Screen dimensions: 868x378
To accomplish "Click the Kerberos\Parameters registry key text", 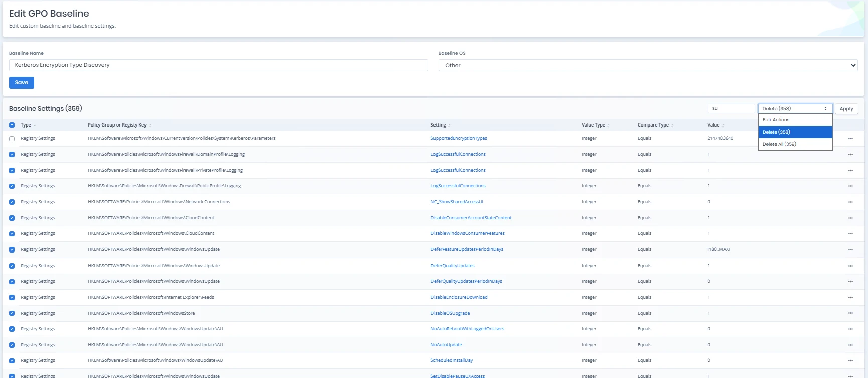I will point(182,138).
